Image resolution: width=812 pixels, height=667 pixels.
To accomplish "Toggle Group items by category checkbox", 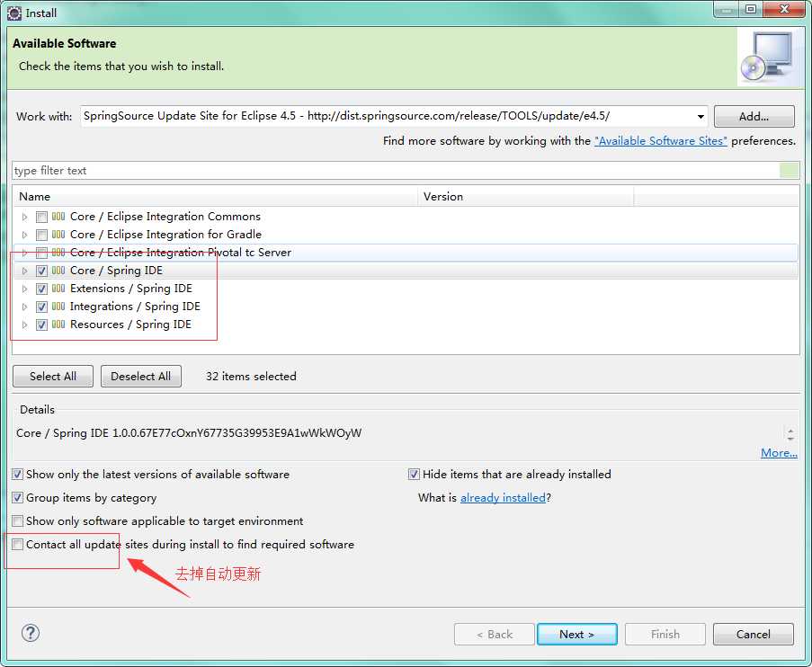I will click(x=18, y=498).
